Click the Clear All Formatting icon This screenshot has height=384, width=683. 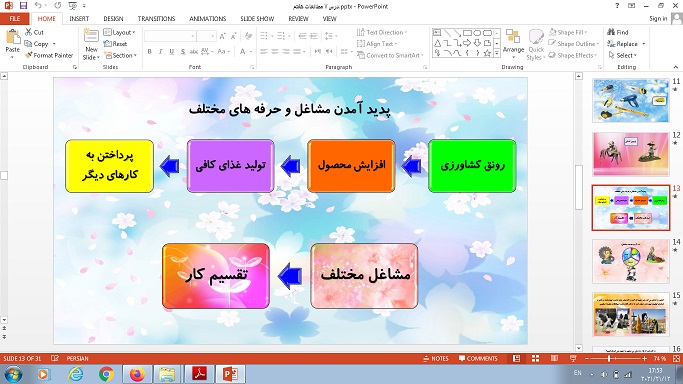pos(248,36)
